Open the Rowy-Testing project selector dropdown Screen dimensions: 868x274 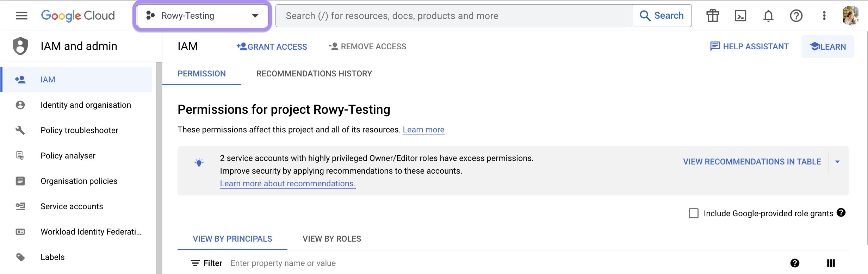tap(202, 15)
